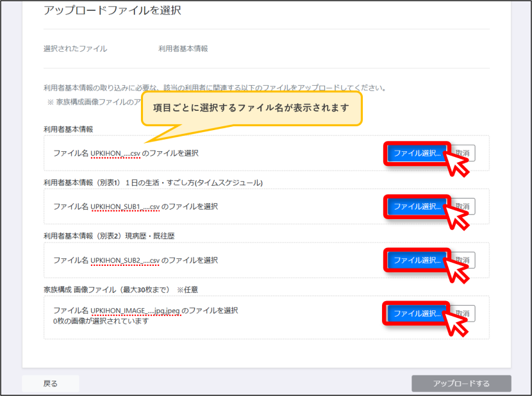The width and height of the screenshot is (532, 396).
Task: Click 取消 in the UPKIHON_SUB2 row
Action: [x=463, y=260]
